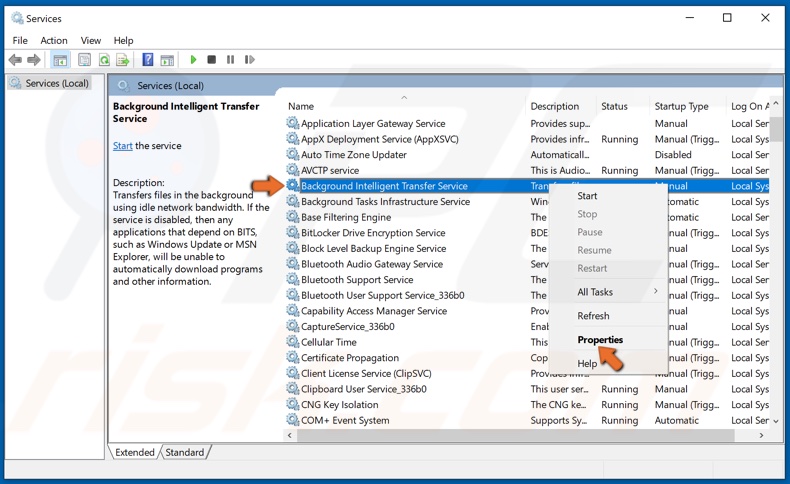Click gear icon of Auto Time Zone Updater
790x484 pixels.
[x=293, y=154]
